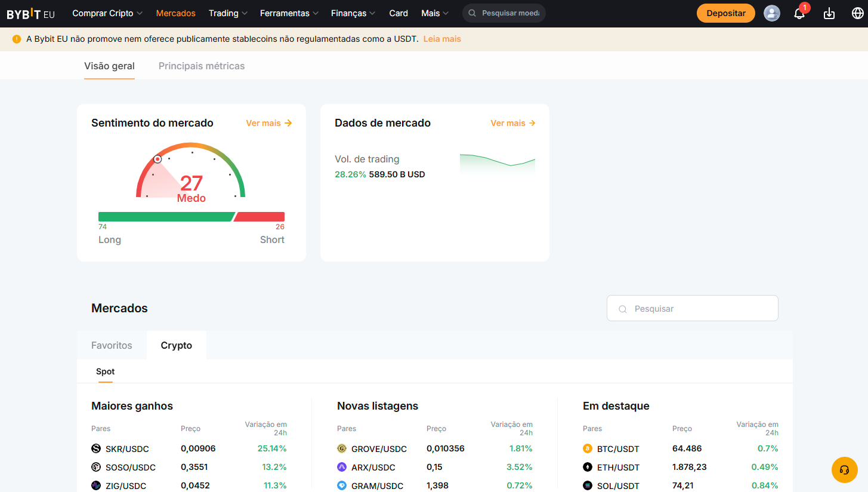
Task: Open the Mercados nav item
Action: [176, 13]
